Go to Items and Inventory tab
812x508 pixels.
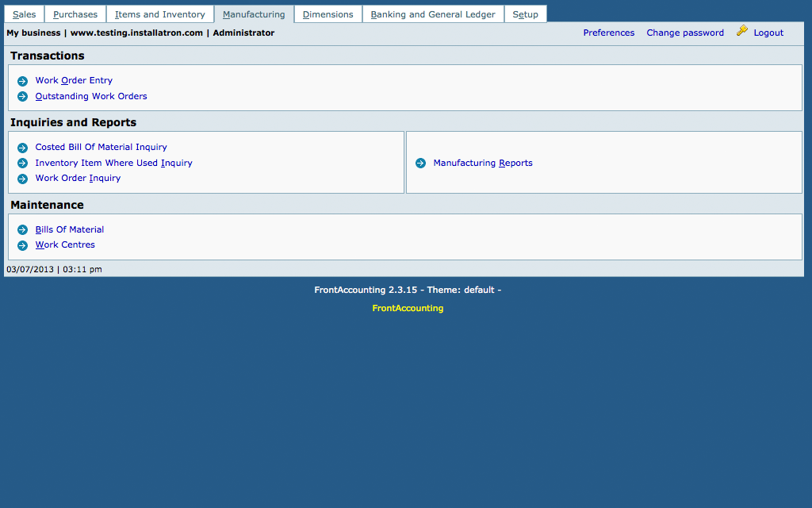[x=160, y=14]
